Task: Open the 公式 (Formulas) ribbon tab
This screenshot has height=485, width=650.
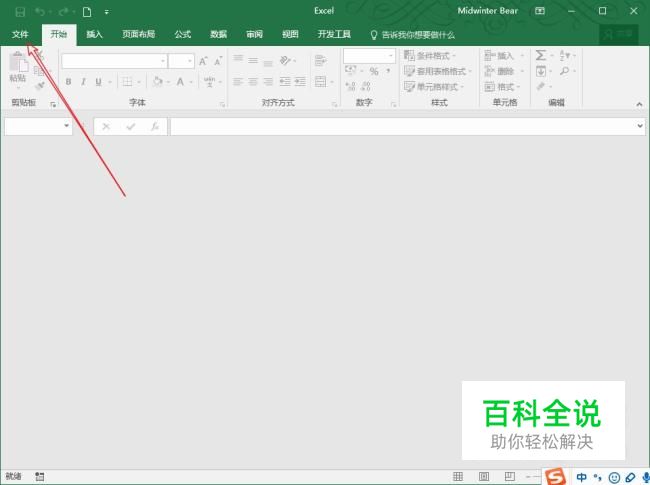Action: pos(183,34)
